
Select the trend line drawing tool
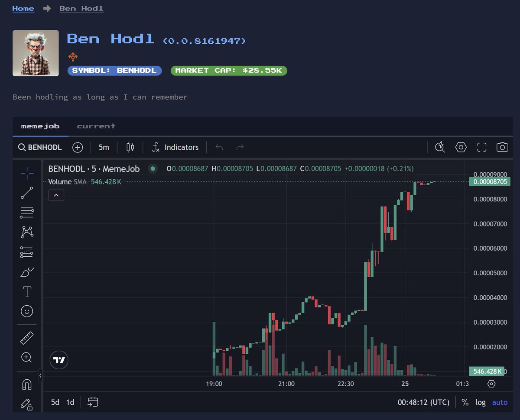coord(27,193)
